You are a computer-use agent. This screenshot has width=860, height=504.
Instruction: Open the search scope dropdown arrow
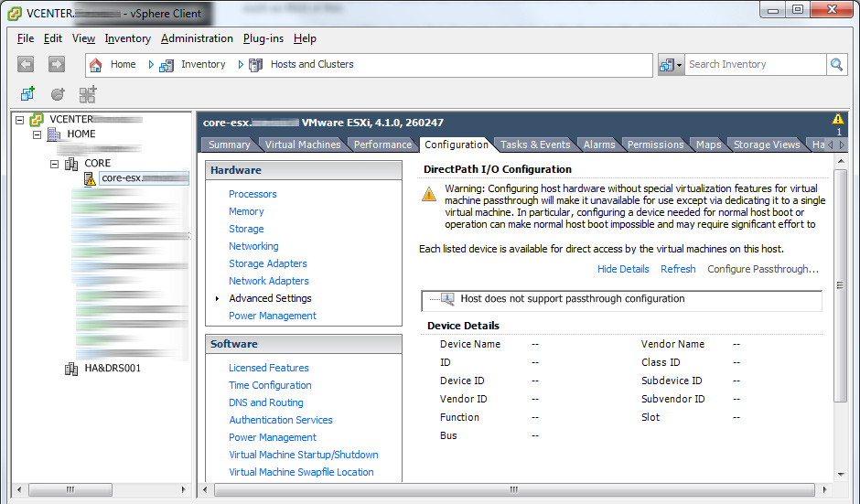coord(679,65)
